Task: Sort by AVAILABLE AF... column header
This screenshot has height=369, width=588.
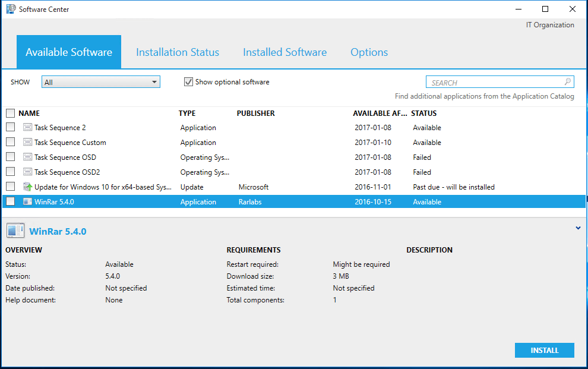Action: tap(380, 113)
